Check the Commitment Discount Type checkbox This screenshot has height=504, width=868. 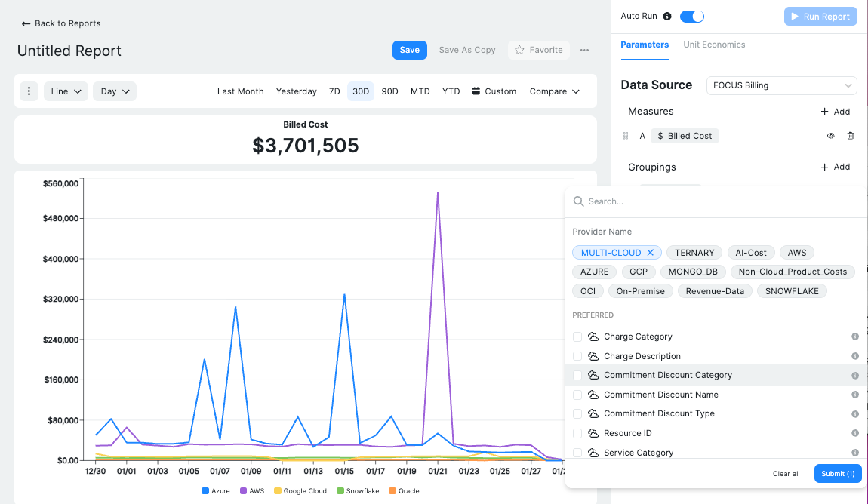tap(577, 413)
